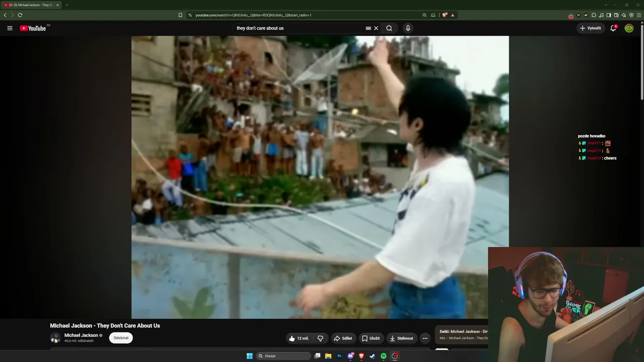Open the three-dot more actions menu

point(425,338)
